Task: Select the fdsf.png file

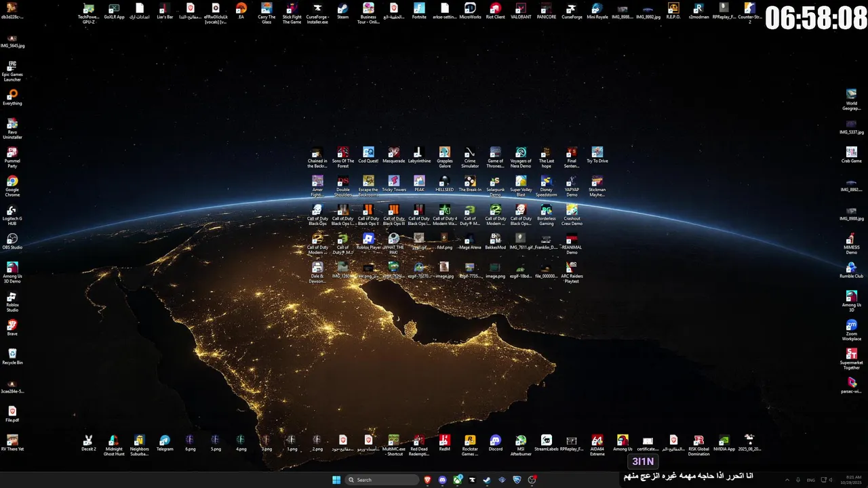Action: click(445, 241)
